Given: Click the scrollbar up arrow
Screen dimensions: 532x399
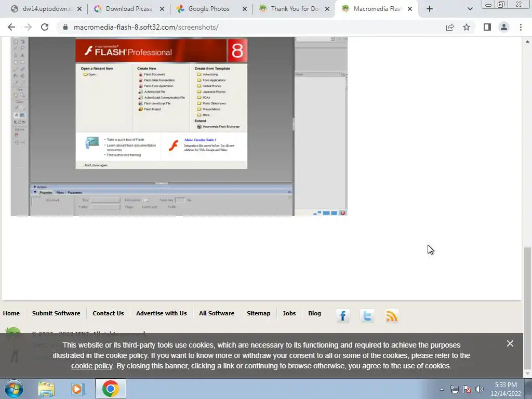Looking at the screenshot, I should click(527, 42).
